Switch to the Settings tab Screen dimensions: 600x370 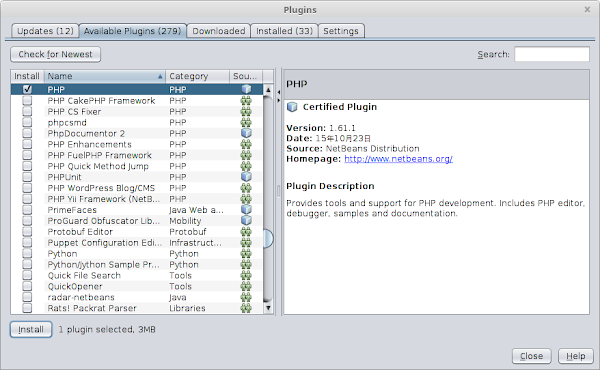(341, 31)
